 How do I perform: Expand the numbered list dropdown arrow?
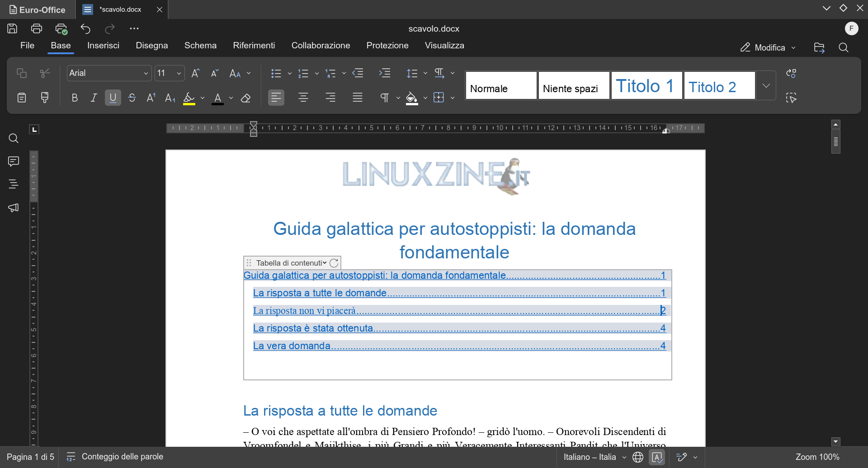coord(317,73)
